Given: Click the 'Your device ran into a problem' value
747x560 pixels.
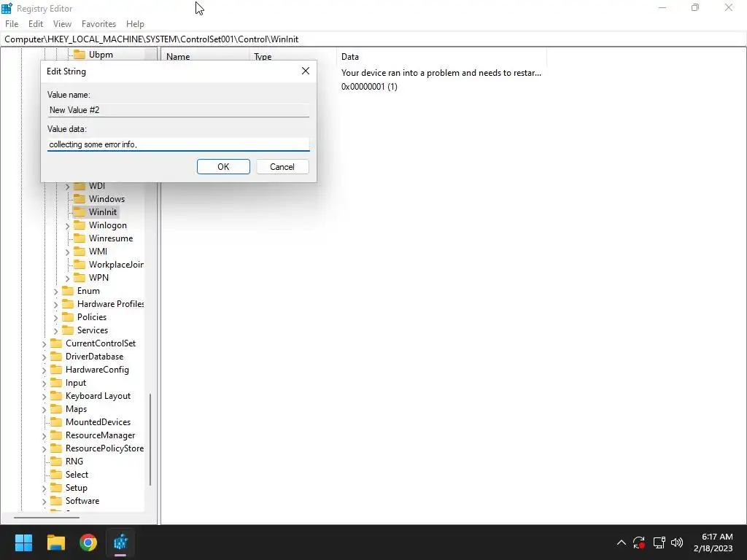Looking at the screenshot, I should (x=441, y=73).
